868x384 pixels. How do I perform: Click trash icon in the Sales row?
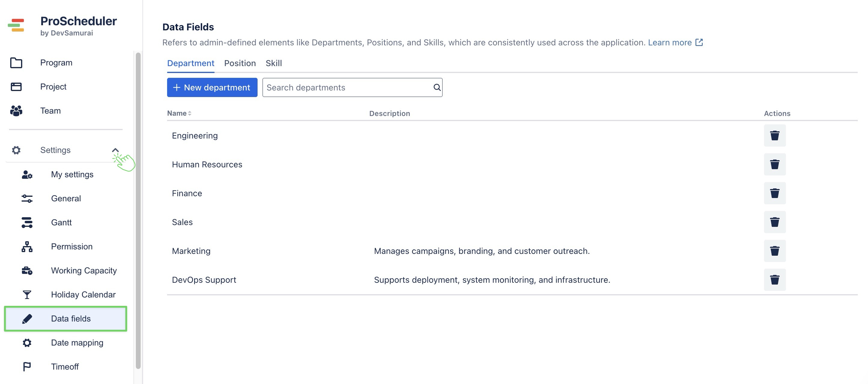point(774,222)
